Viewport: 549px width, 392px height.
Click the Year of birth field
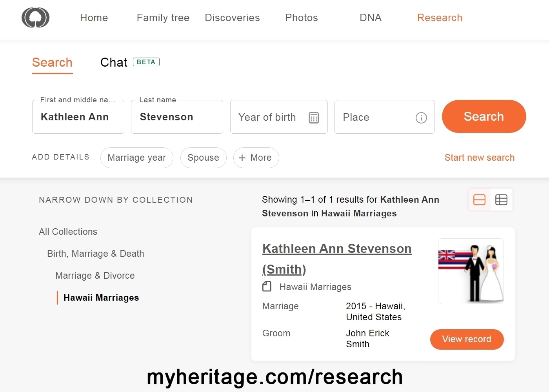279,117
